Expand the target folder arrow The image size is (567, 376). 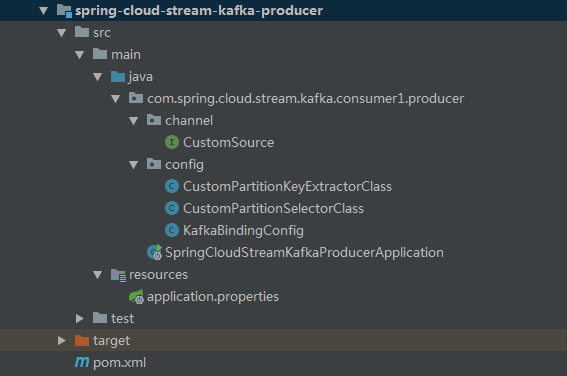click(61, 341)
